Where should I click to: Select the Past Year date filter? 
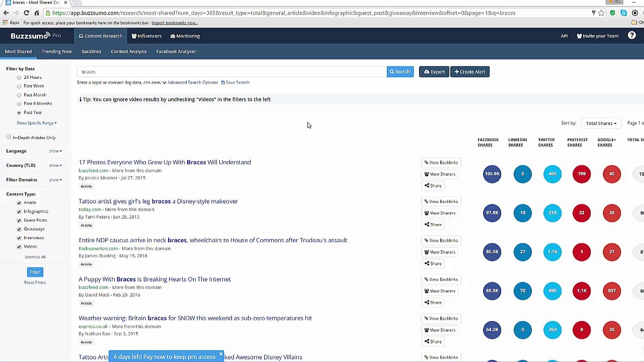click(x=19, y=113)
